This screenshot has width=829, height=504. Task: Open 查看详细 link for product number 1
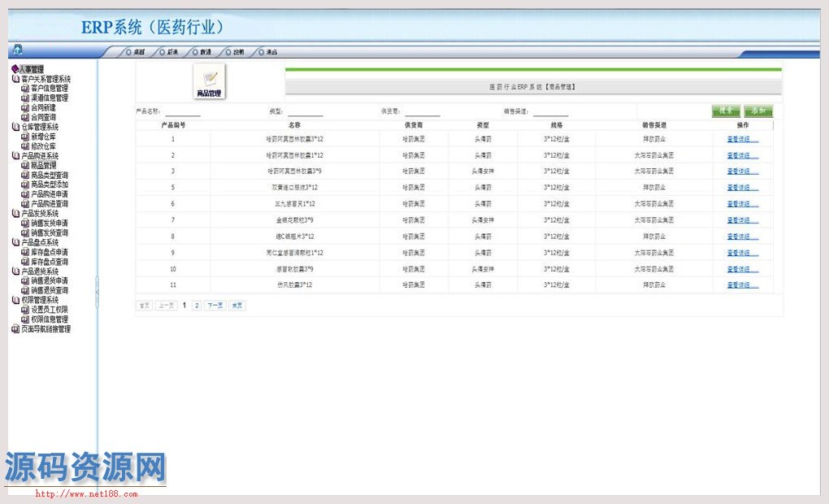(742, 139)
